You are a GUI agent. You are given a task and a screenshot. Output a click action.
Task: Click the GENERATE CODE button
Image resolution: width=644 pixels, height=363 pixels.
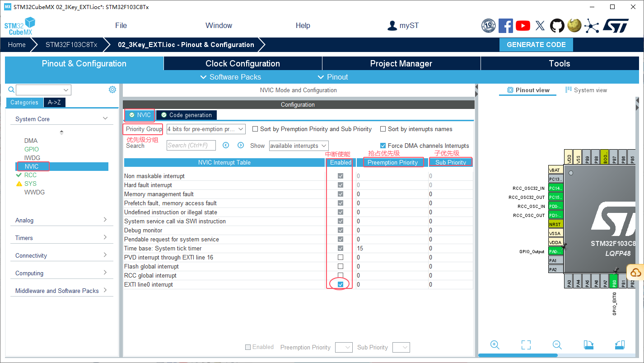coord(536,45)
